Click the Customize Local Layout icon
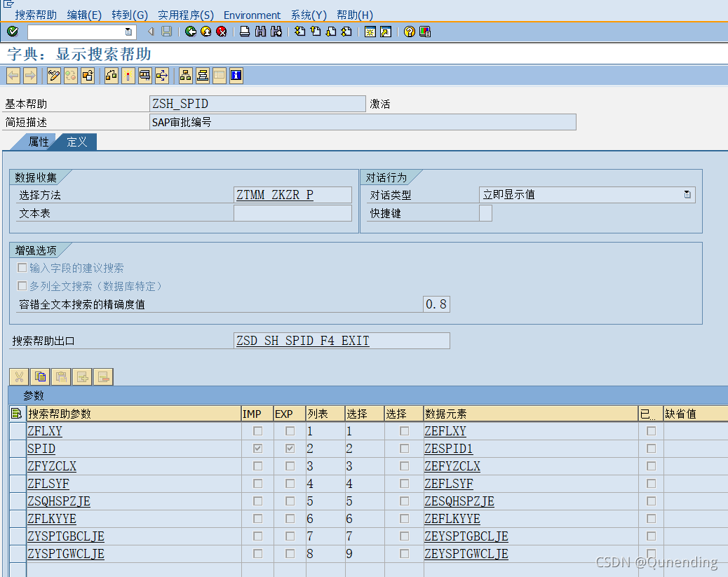The height and width of the screenshot is (577, 728). pyautogui.click(x=425, y=32)
